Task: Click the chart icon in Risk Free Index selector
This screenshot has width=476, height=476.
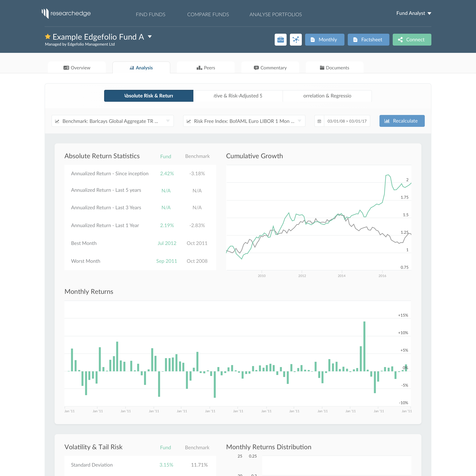Action: [189, 121]
